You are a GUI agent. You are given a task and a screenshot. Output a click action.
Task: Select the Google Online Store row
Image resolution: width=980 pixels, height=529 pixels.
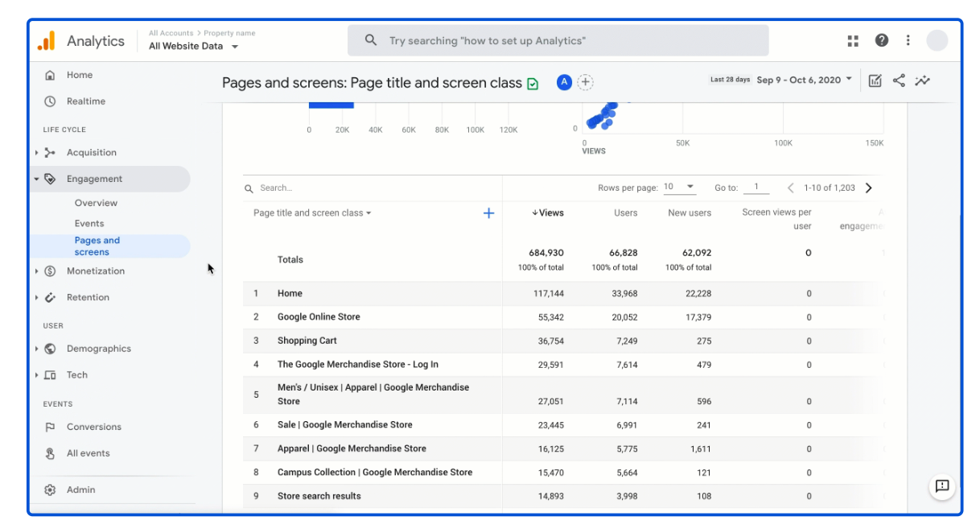pos(563,317)
